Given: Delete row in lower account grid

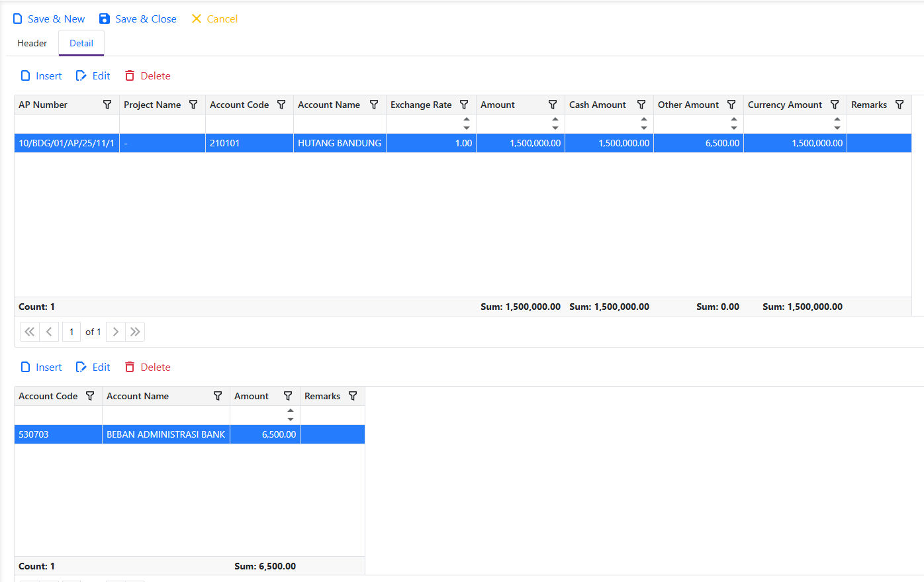Looking at the screenshot, I should [x=148, y=367].
